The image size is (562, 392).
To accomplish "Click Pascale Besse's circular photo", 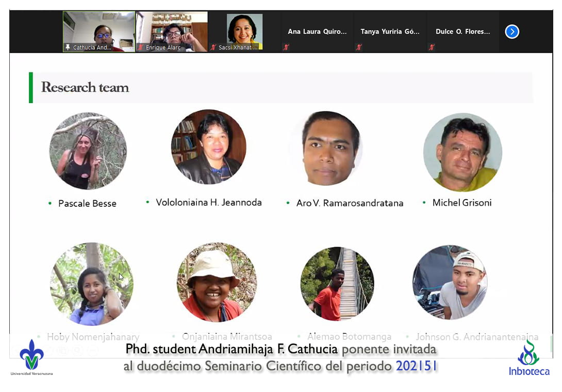I will point(88,151).
